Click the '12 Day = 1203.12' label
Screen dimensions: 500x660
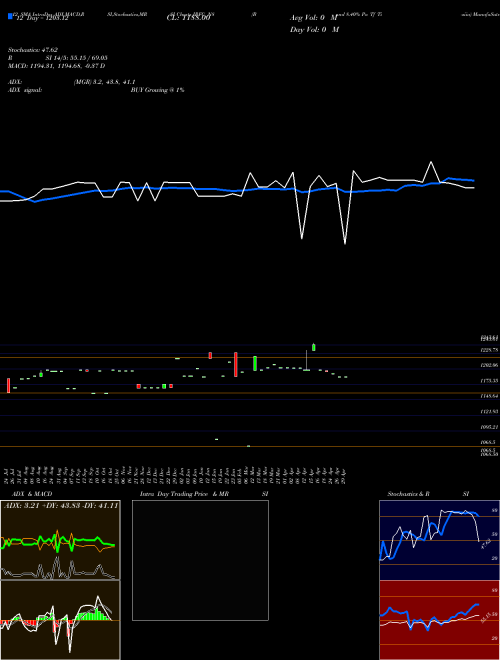[42, 19]
